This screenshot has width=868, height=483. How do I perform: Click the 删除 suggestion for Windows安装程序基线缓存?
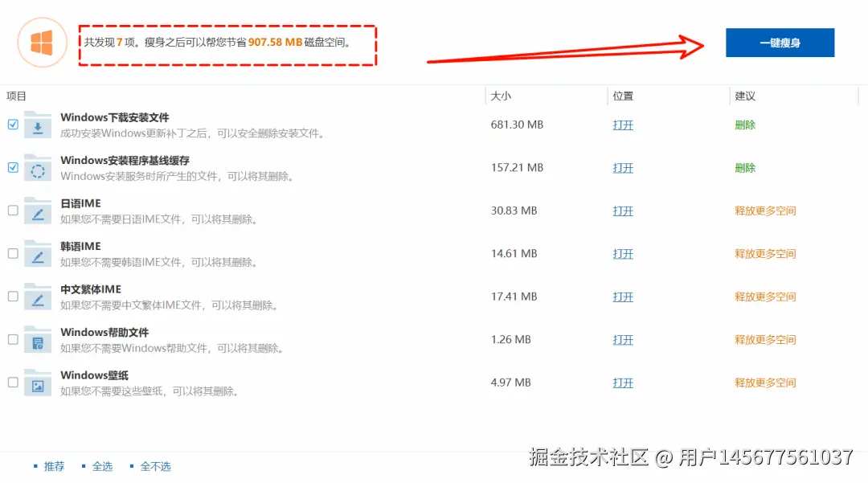click(x=744, y=167)
